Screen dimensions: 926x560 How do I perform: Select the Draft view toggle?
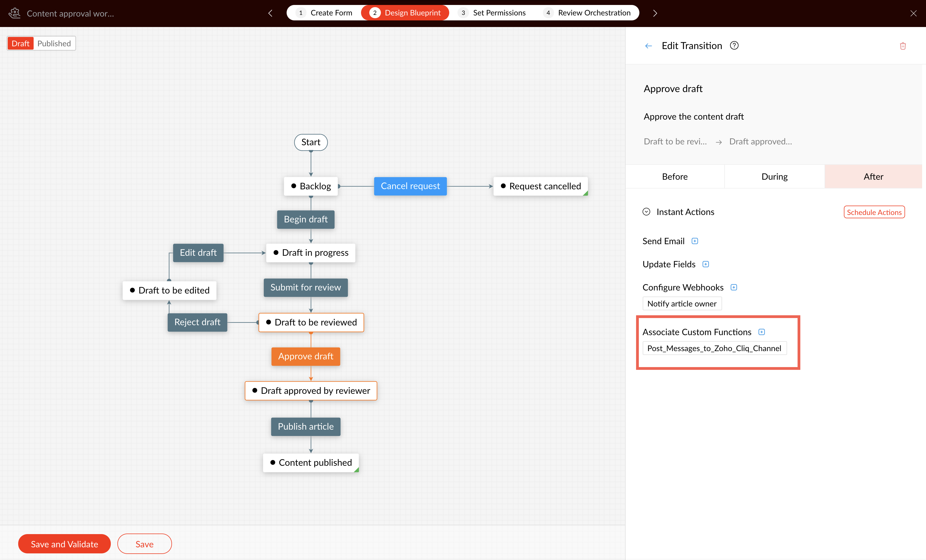tap(20, 44)
